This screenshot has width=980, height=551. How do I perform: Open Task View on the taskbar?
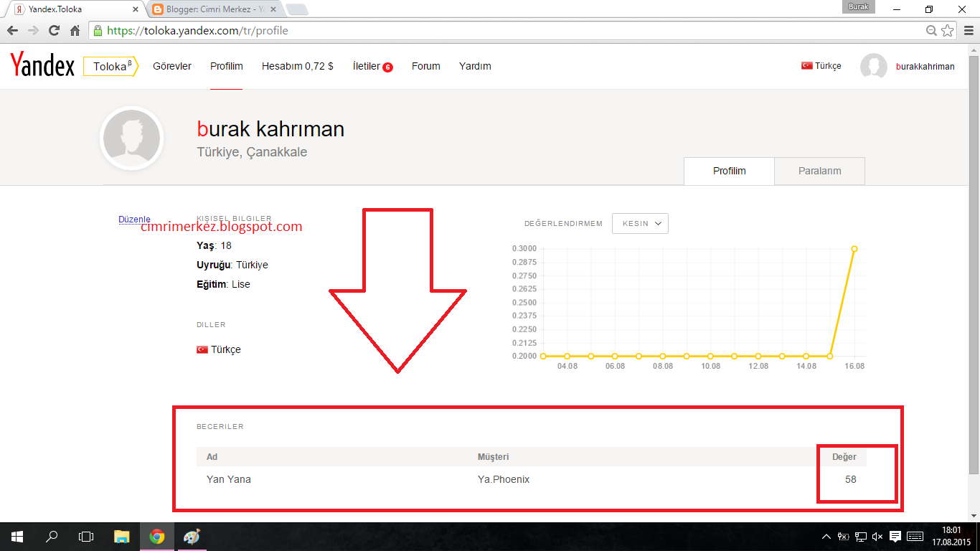point(86,536)
